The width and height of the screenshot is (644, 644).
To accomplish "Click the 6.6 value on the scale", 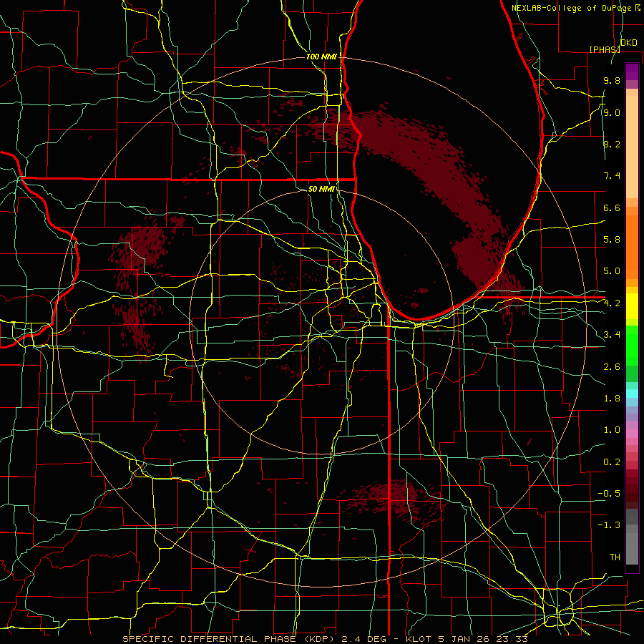I will click(x=612, y=208).
